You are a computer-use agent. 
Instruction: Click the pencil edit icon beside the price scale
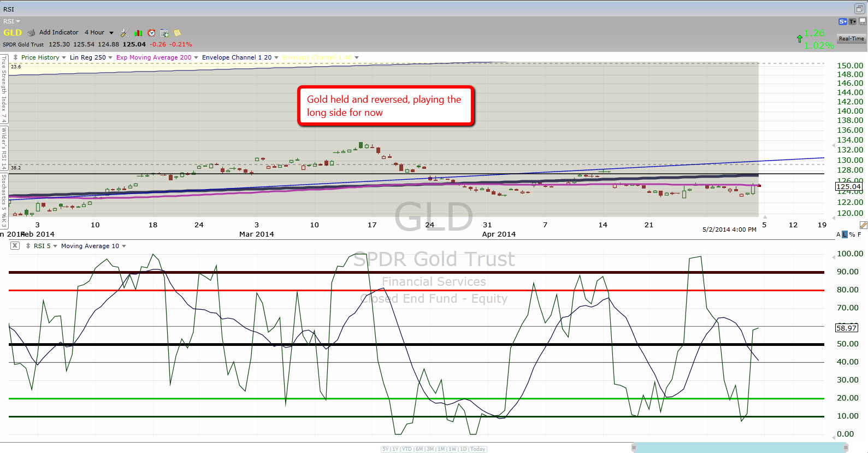(x=863, y=225)
